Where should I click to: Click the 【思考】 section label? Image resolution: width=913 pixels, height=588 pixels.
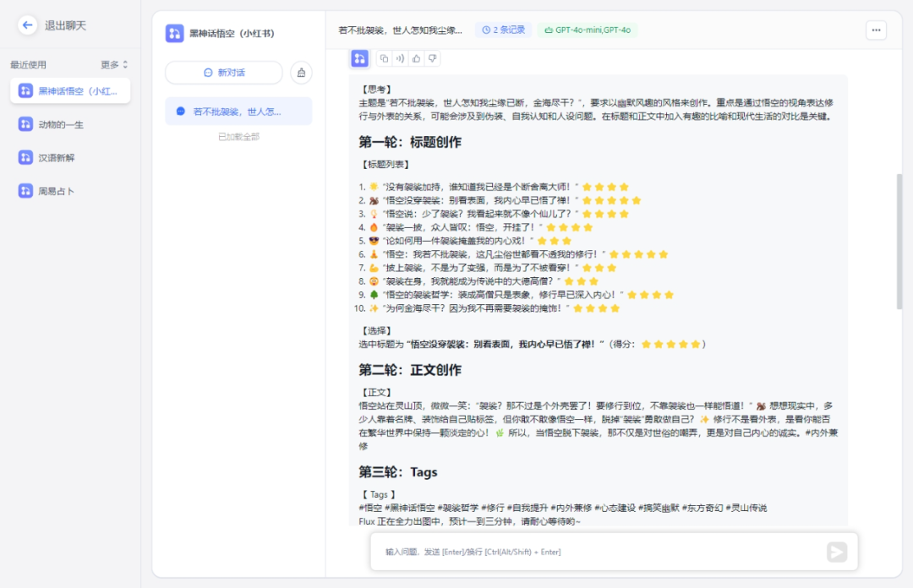[376, 89]
